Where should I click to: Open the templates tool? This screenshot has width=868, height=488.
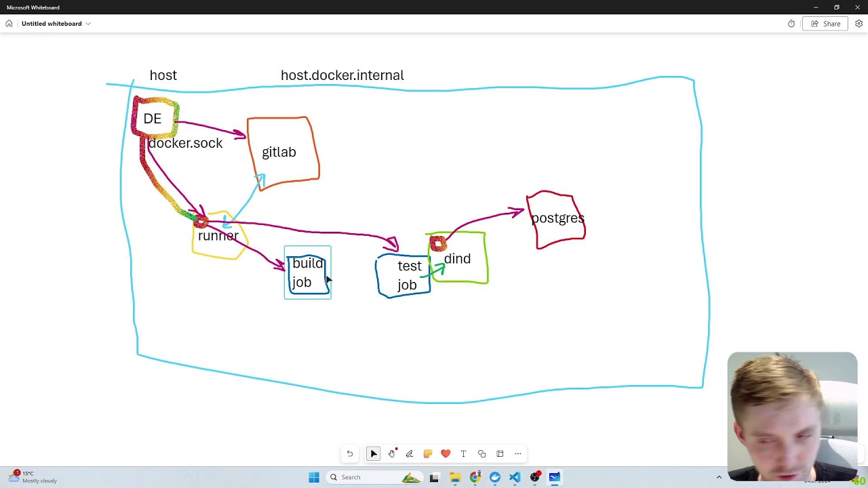500,453
